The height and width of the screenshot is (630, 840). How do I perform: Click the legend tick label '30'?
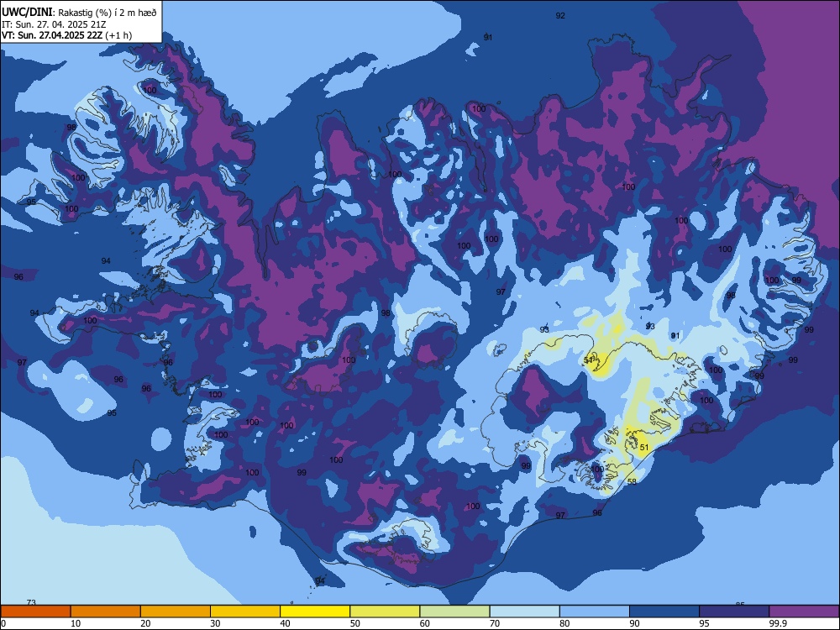click(215, 623)
